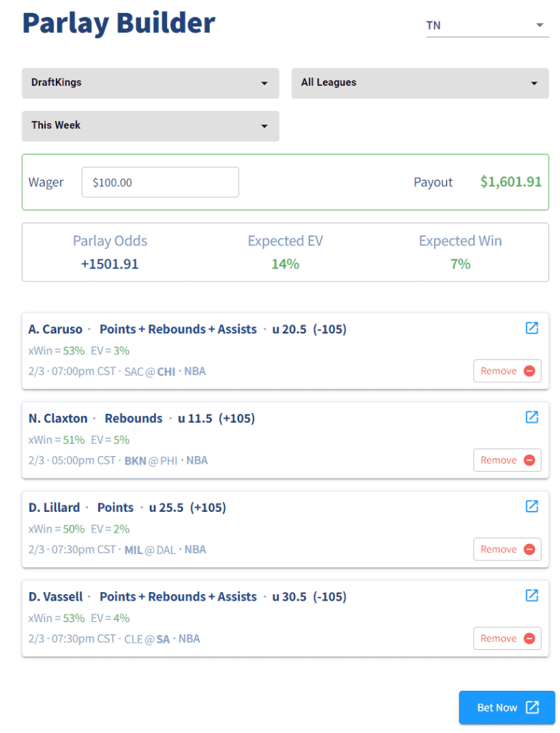
Task: Open external link for N. Claxton bet
Action: (531, 417)
